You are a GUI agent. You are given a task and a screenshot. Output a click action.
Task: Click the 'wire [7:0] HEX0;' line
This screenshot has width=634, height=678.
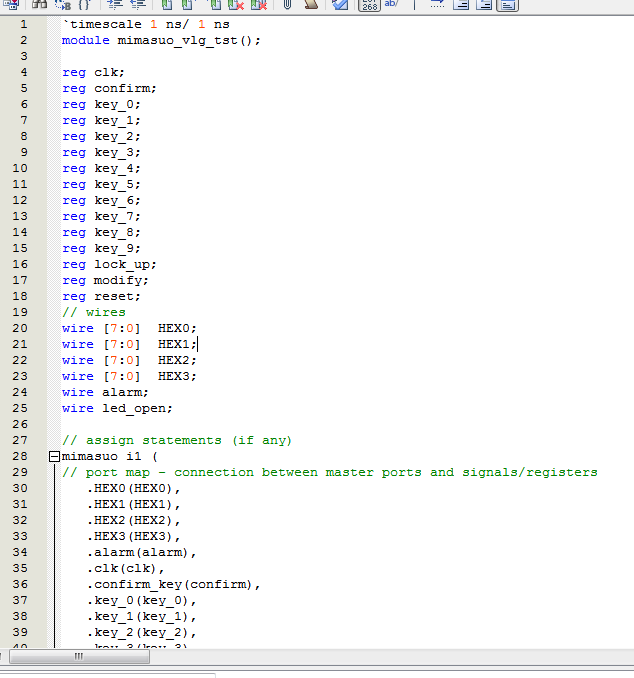coord(129,328)
